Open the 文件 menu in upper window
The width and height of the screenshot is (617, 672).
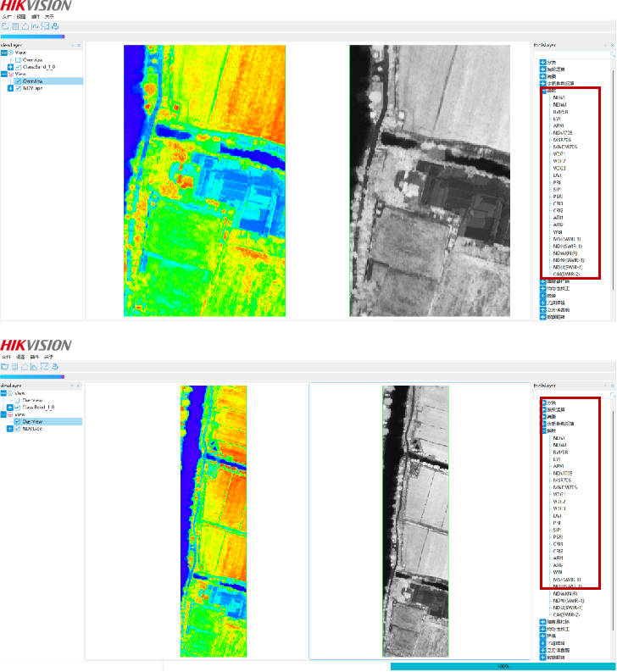[5, 16]
